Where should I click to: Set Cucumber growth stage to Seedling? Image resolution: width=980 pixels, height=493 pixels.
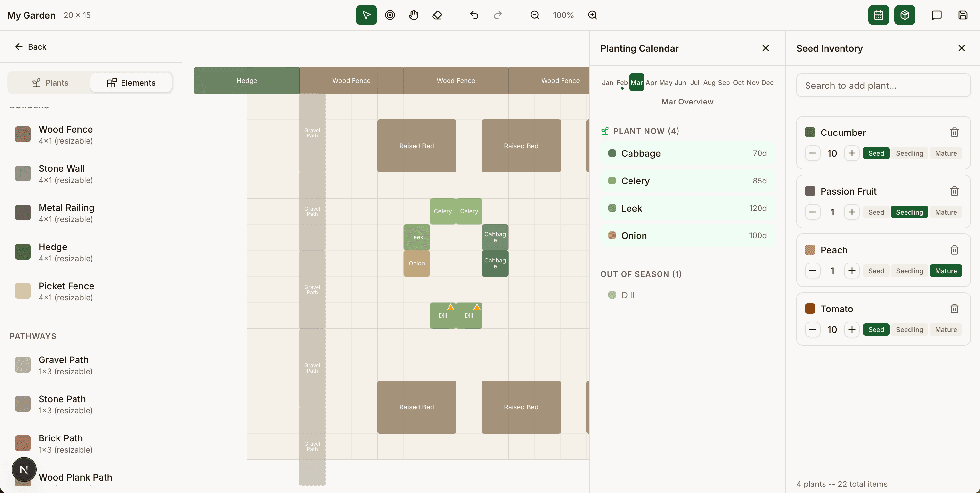tap(909, 153)
